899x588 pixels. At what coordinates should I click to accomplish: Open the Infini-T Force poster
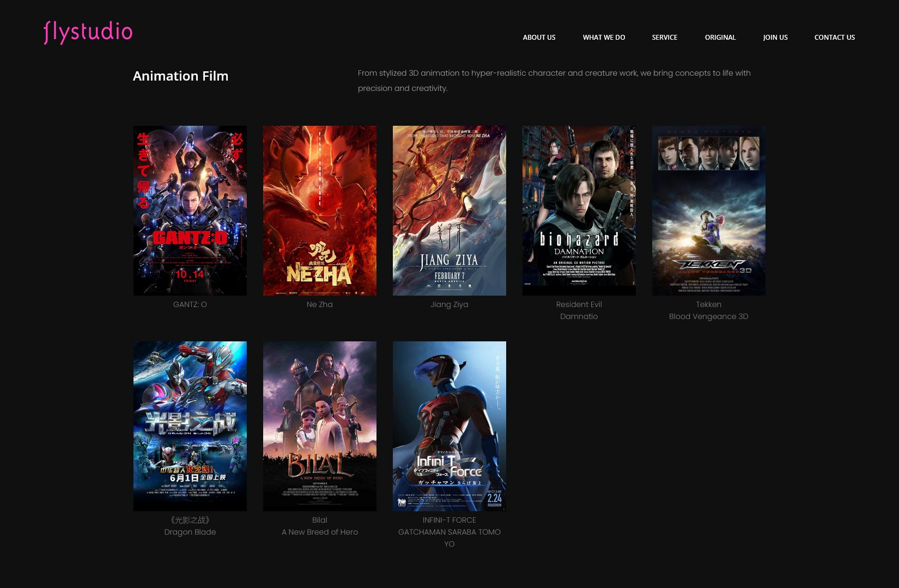(x=449, y=426)
